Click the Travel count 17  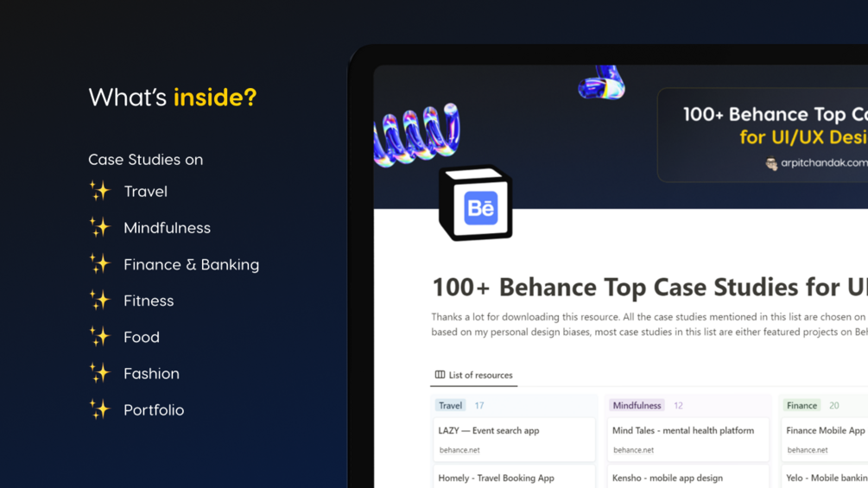[479, 406]
